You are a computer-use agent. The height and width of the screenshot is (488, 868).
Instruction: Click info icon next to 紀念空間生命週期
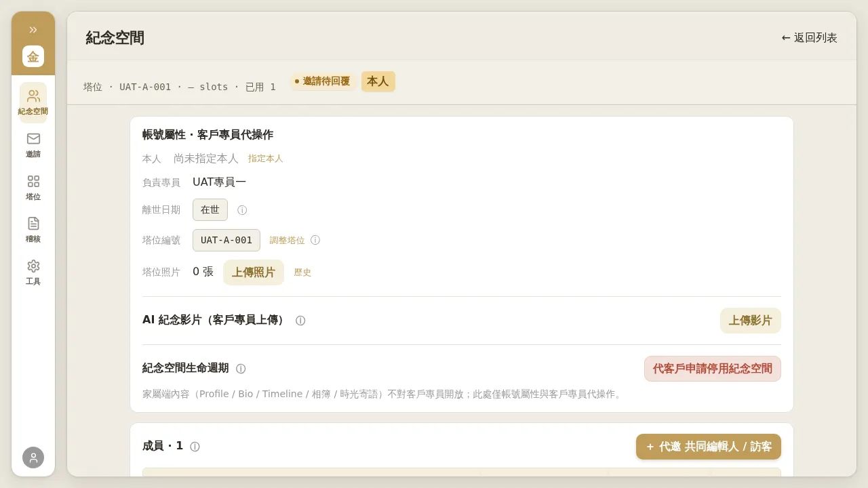241,369
